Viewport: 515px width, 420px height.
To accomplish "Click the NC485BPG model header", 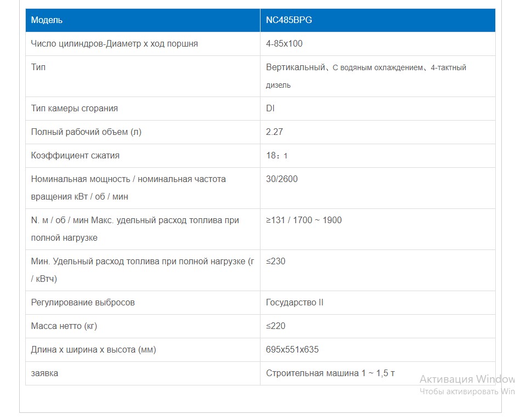I will (x=289, y=20).
